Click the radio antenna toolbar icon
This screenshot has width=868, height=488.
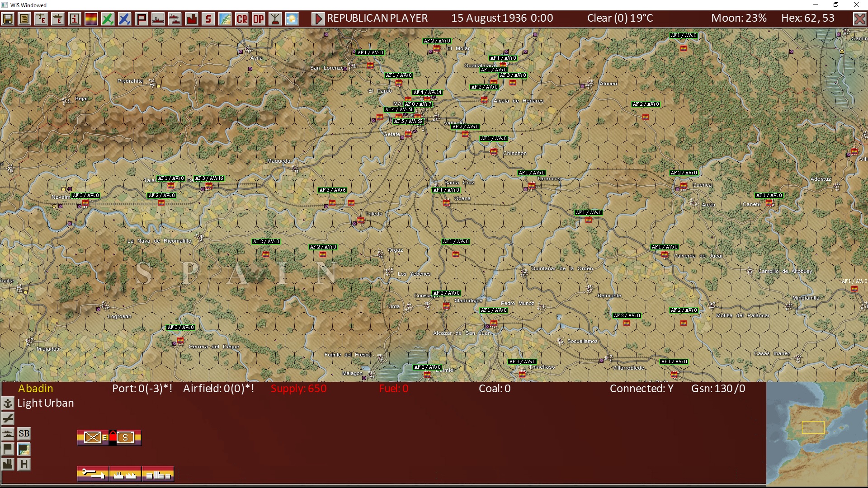point(275,19)
